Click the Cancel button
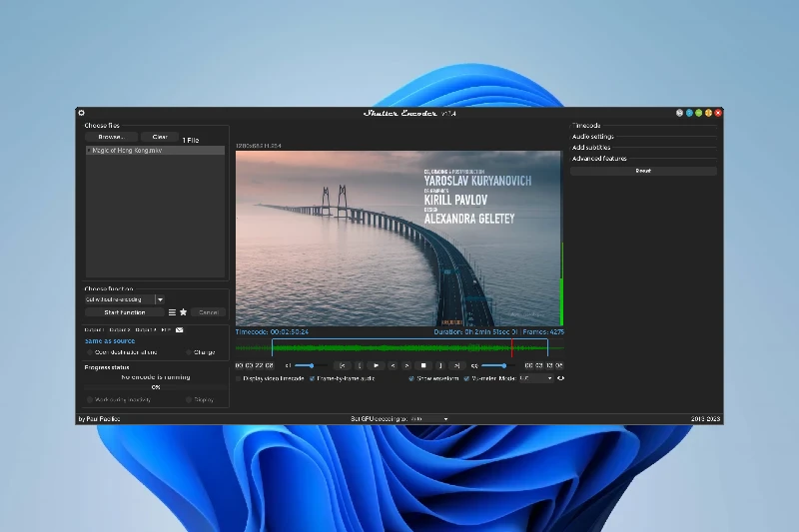 pyautogui.click(x=209, y=312)
